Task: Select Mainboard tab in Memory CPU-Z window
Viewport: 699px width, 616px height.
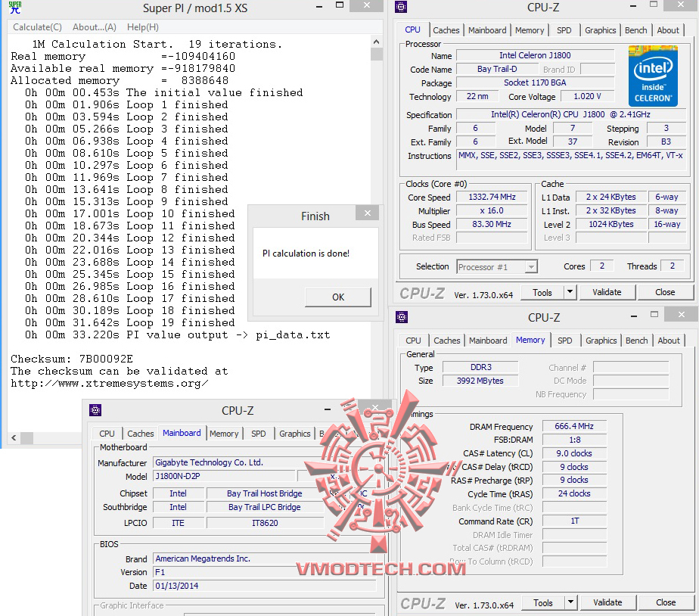Action: 488,341
